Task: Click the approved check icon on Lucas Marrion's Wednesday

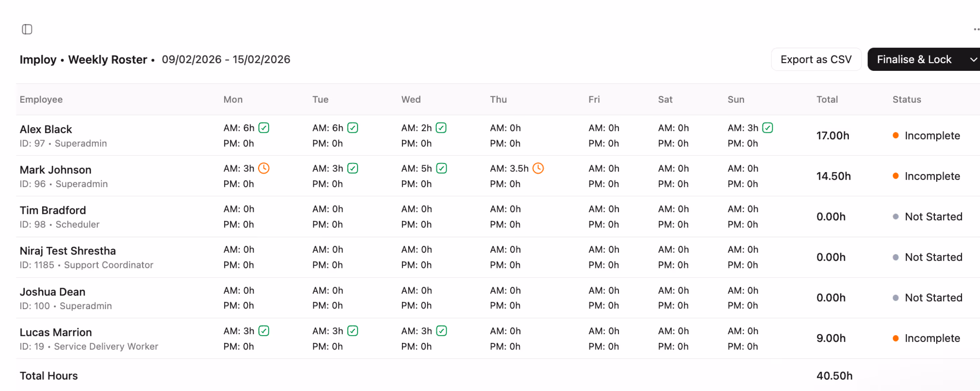Action: (x=441, y=331)
